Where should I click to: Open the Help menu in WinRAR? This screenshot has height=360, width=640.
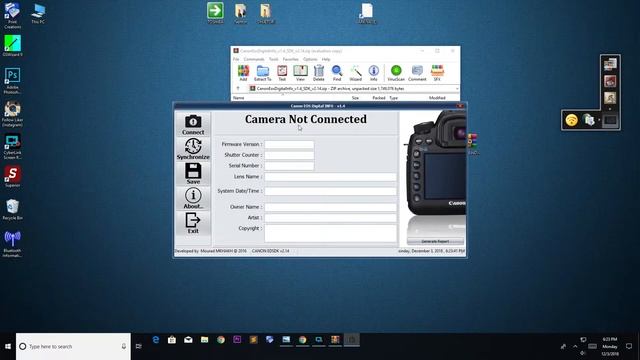[x=326, y=59]
